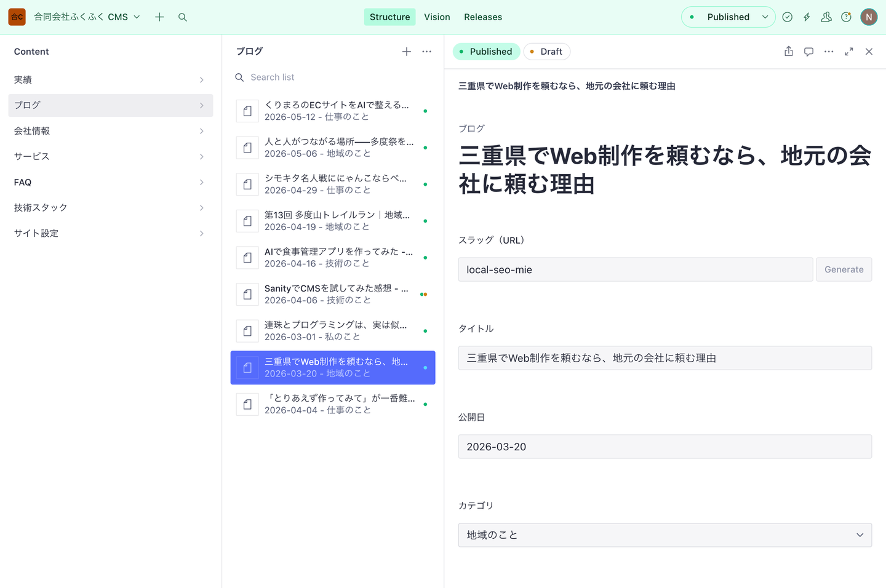The height and width of the screenshot is (588, 886).
Task: Click document icon of 「とりあえず作ってみて」 row
Action: pyautogui.click(x=247, y=404)
